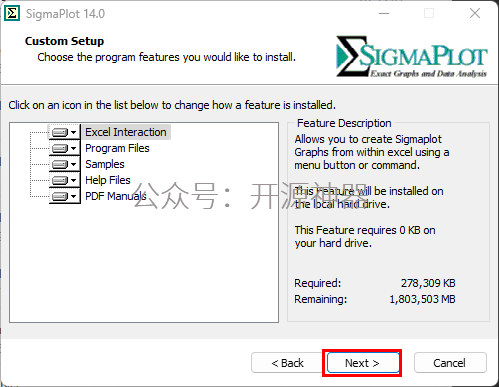499x387 pixels.
Task: Return to the previous step with Back
Action: pos(287,363)
